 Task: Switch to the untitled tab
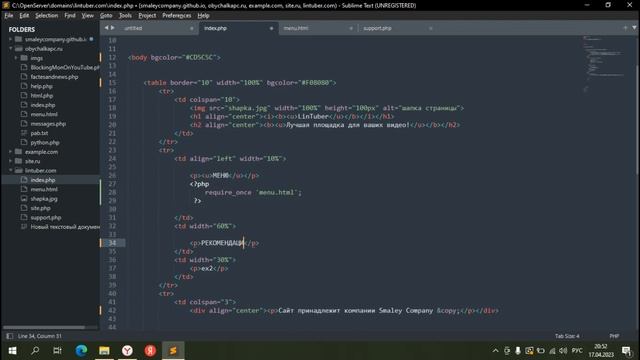(133, 28)
